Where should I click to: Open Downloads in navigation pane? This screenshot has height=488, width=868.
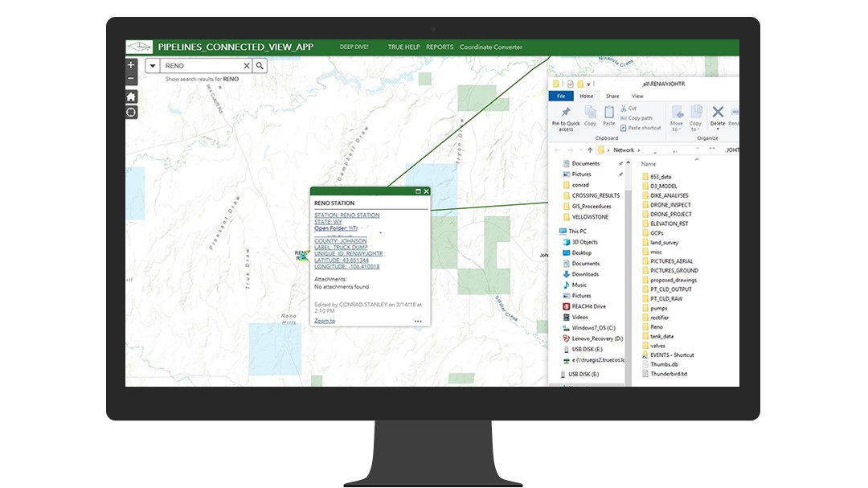click(585, 274)
